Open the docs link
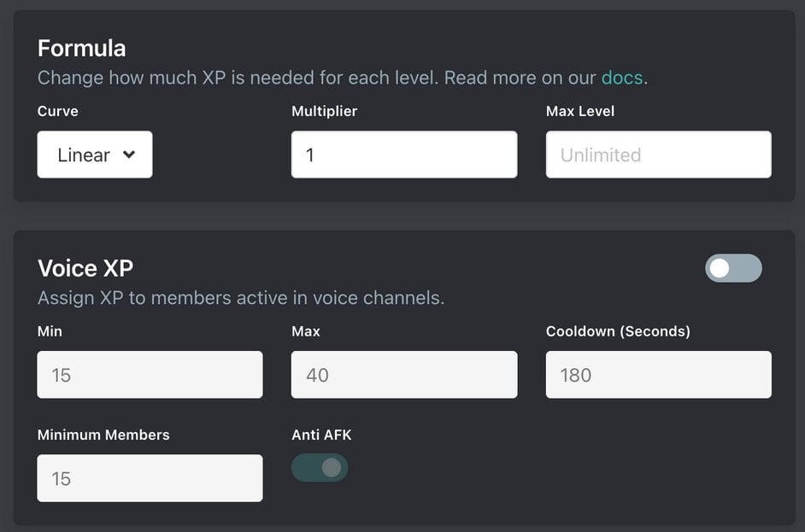Viewport: 805px width, 532px height. pyautogui.click(x=621, y=78)
